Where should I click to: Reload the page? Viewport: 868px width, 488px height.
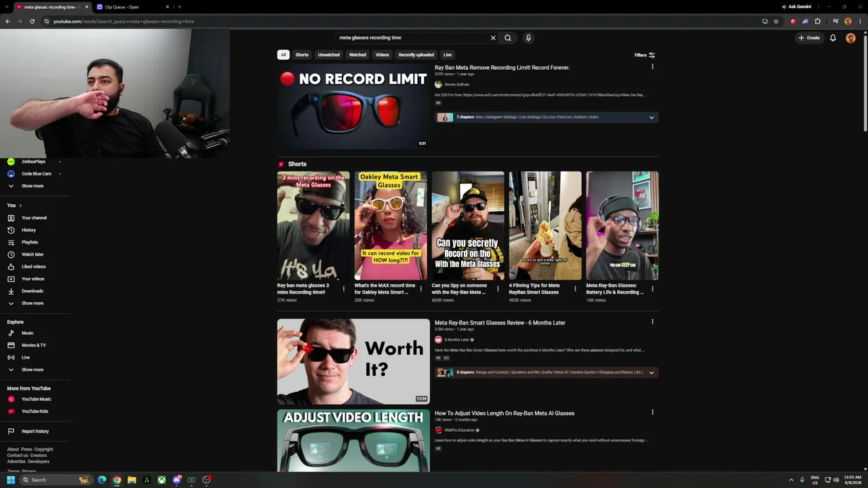pos(32,21)
